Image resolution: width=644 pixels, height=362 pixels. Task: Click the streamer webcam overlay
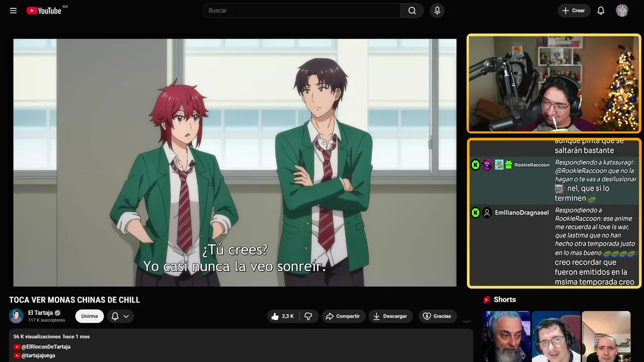(x=554, y=83)
